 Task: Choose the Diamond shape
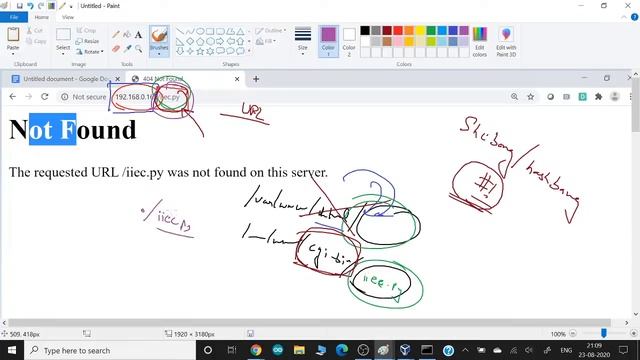[190, 41]
